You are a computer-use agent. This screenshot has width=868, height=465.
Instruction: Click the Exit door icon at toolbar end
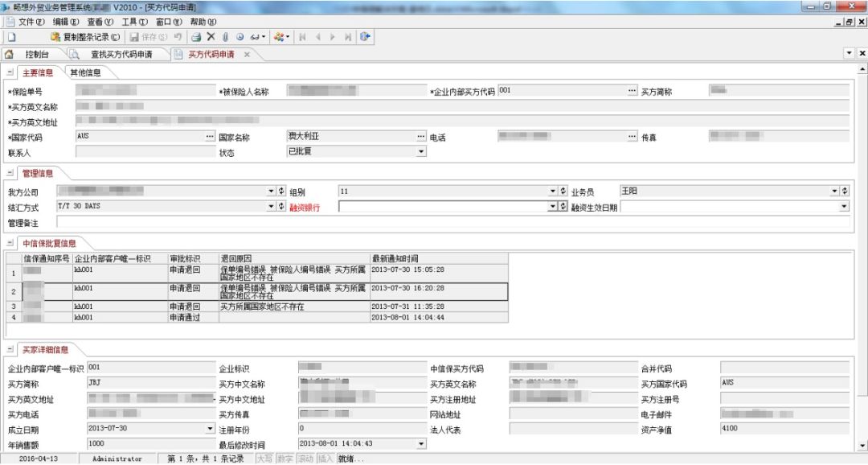coord(366,35)
